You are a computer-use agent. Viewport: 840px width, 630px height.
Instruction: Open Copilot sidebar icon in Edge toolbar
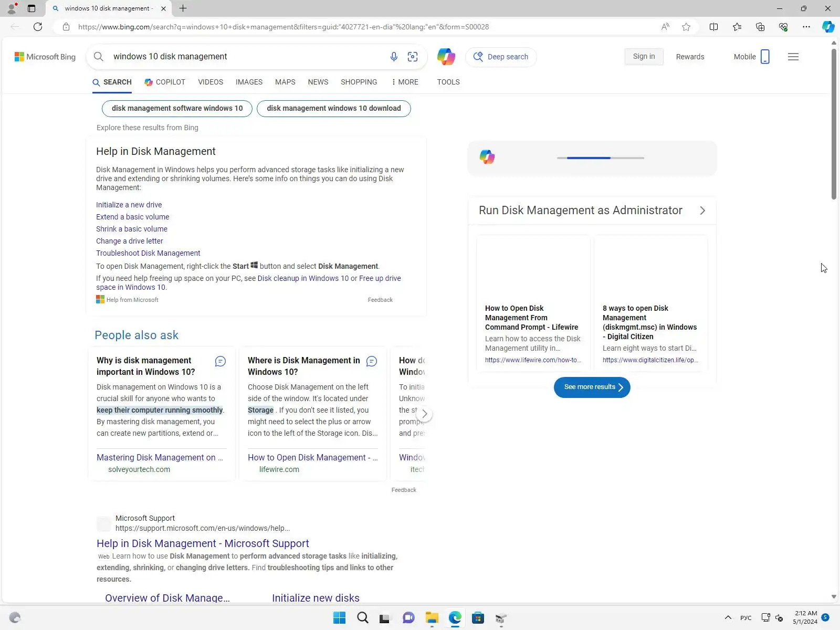pyautogui.click(x=828, y=27)
